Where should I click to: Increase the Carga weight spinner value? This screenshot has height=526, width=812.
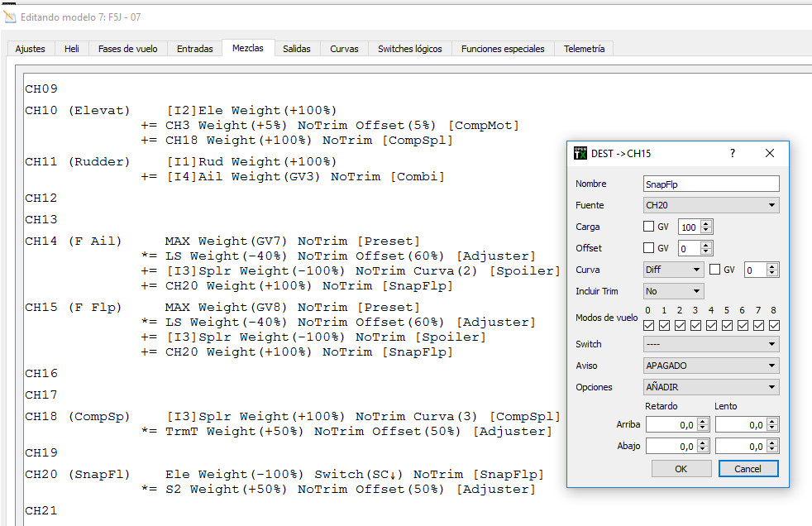[705, 223]
